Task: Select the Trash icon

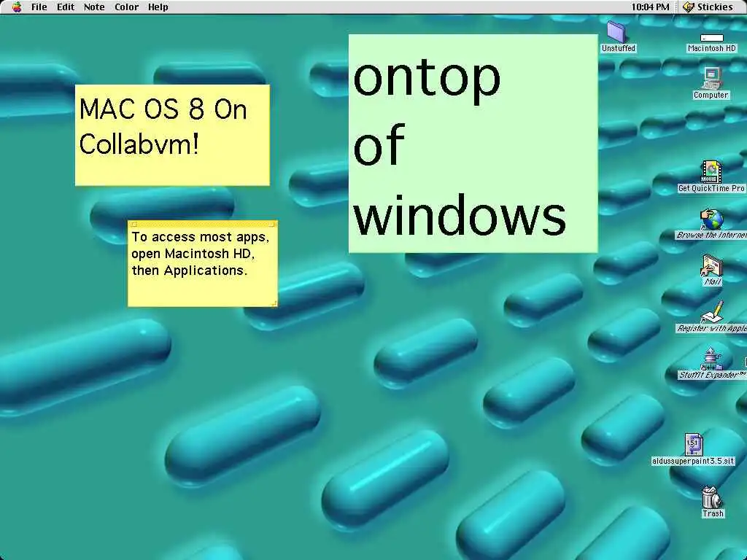Action: click(712, 497)
